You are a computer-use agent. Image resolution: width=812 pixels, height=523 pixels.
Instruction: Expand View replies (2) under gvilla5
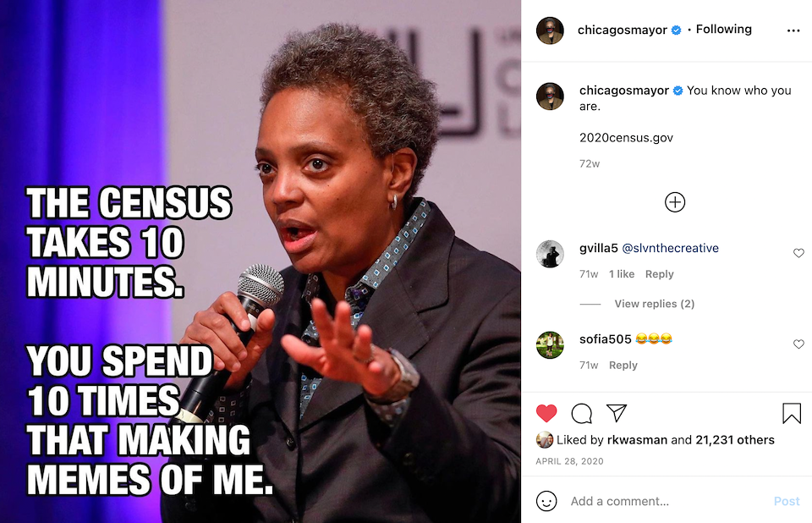pyautogui.click(x=654, y=304)
